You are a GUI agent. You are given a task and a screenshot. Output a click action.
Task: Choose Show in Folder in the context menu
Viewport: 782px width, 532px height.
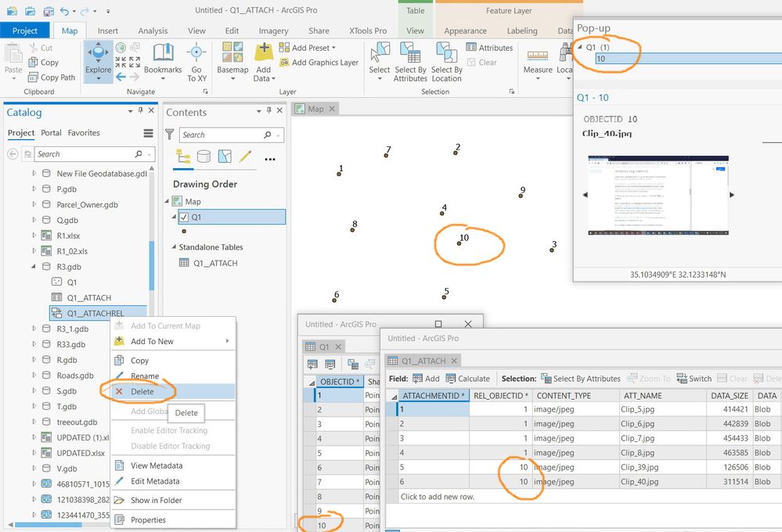173,500
